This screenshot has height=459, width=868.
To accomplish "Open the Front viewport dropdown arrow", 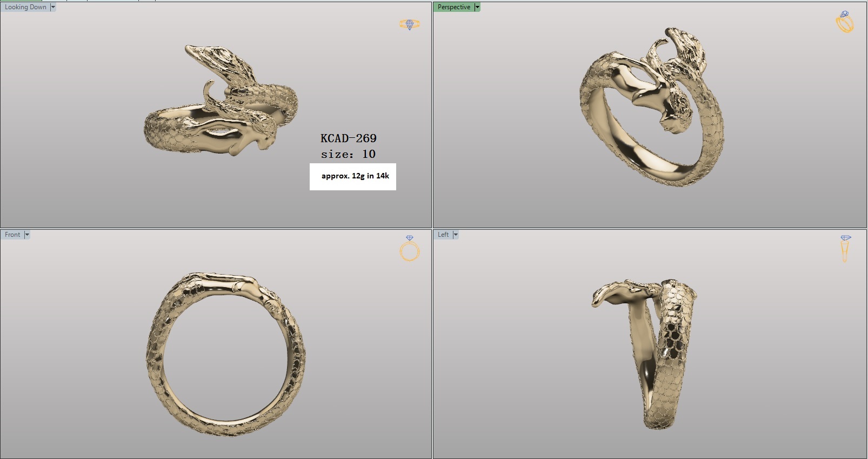I will pos(27,235).
